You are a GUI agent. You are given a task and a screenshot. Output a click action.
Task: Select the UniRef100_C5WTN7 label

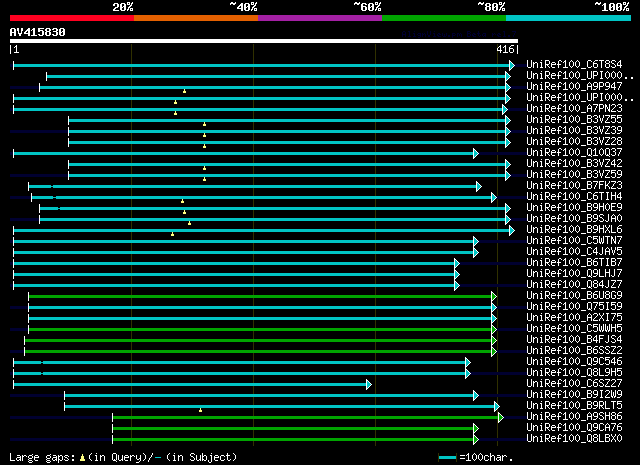[574, 241]
